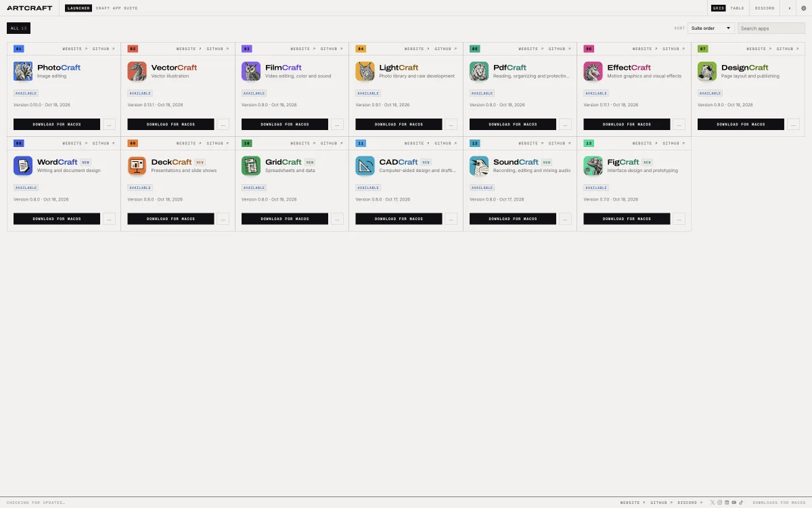
Task: Click the WordCraft title text
Action: click(x=58, y=162)
